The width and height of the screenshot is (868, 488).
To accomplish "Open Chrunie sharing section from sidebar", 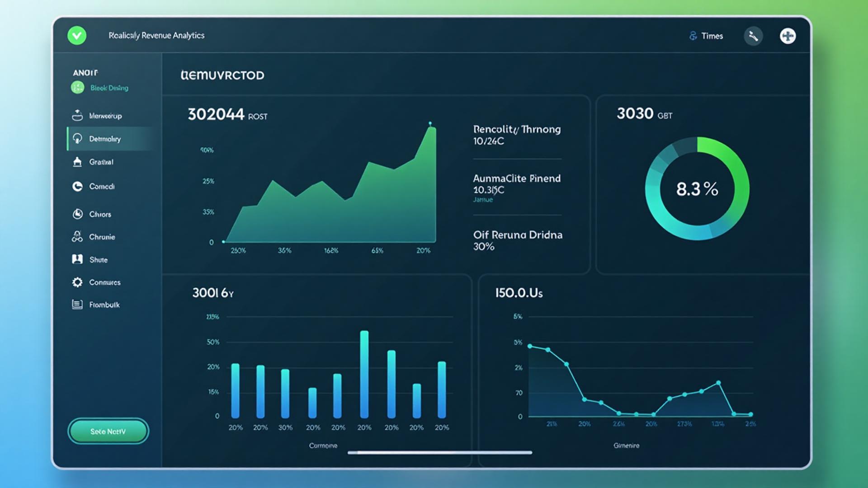I will 77,236.
